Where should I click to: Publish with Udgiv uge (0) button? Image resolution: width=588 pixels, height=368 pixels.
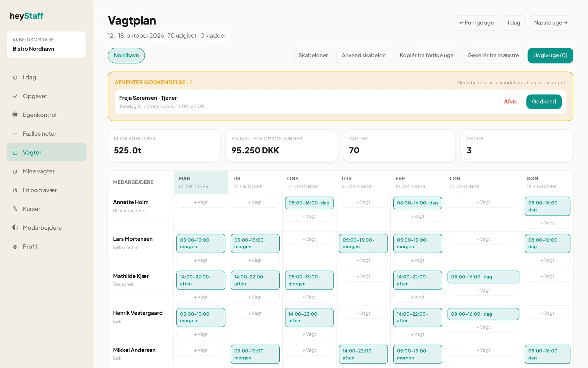(x=550, y=56)
